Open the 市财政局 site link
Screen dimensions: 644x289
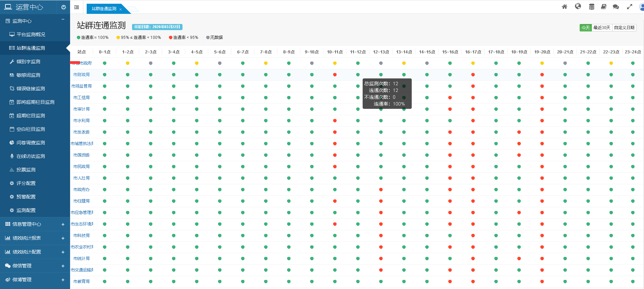click(x=82, y=75)
